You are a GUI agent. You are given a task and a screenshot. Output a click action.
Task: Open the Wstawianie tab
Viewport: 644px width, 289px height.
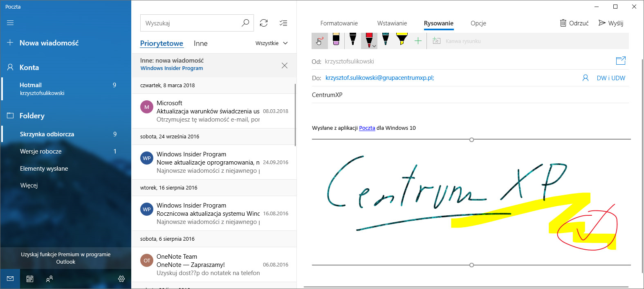[x=392, y=23]
